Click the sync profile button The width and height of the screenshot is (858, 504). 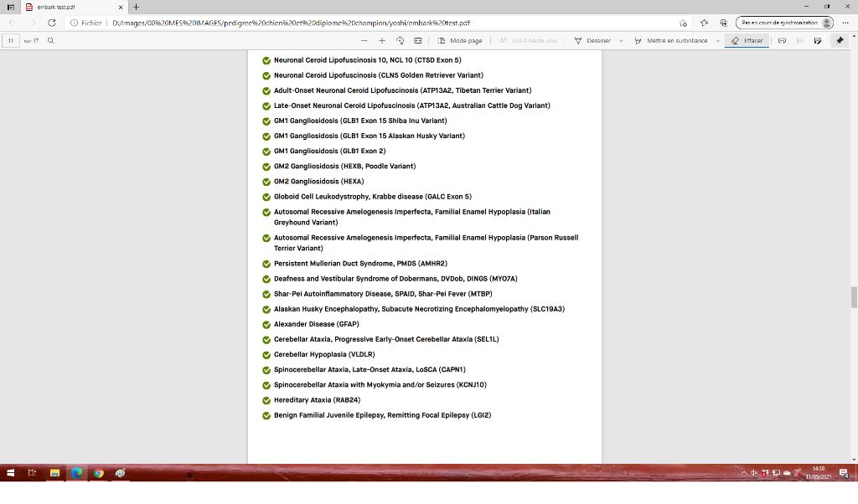click(x=784, y=23)
